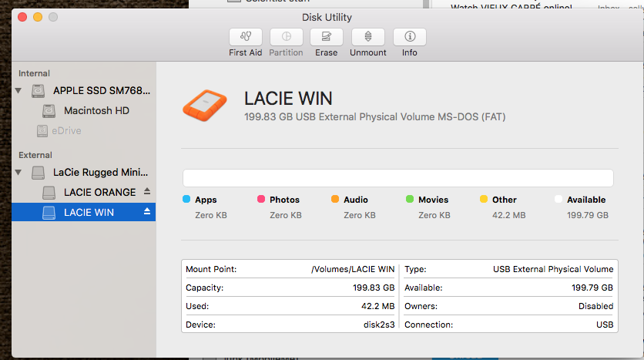Eject LACIE WIN using its eject icon
The width and height of the screenshot is (644, 360).
pos(147,212)
